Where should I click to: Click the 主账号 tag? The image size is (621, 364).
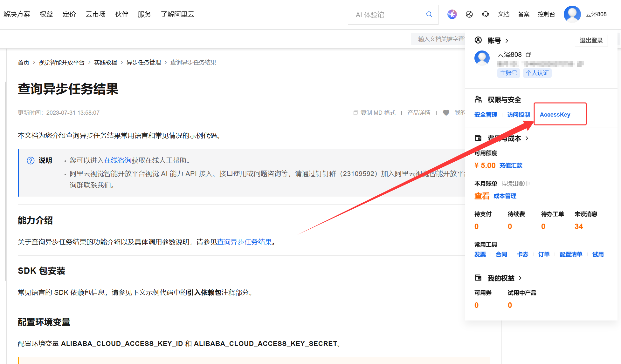coord(509,73)
